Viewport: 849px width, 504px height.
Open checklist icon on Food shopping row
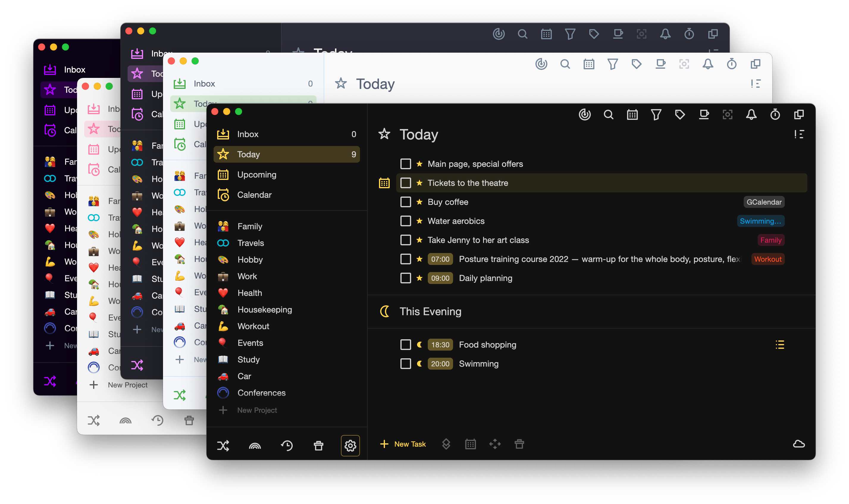[x=780, y=345]
